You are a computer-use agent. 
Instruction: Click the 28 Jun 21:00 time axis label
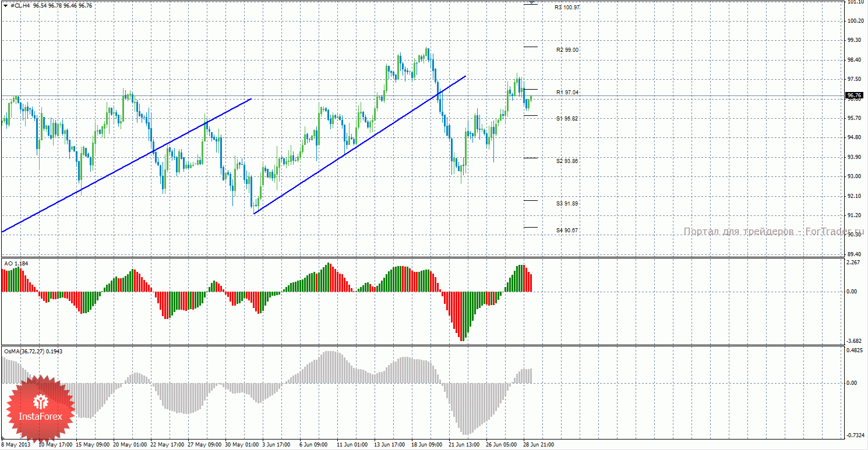tap(539, 445)
